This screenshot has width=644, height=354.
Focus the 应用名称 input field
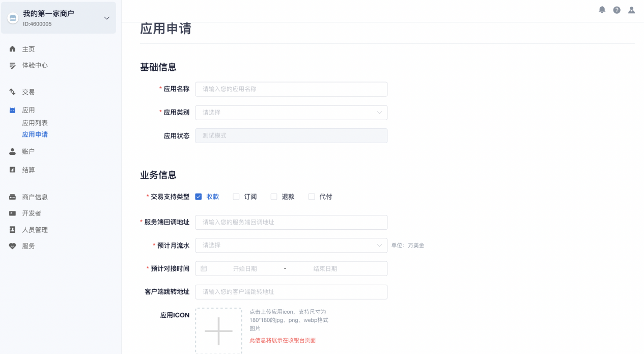(291, 89)
